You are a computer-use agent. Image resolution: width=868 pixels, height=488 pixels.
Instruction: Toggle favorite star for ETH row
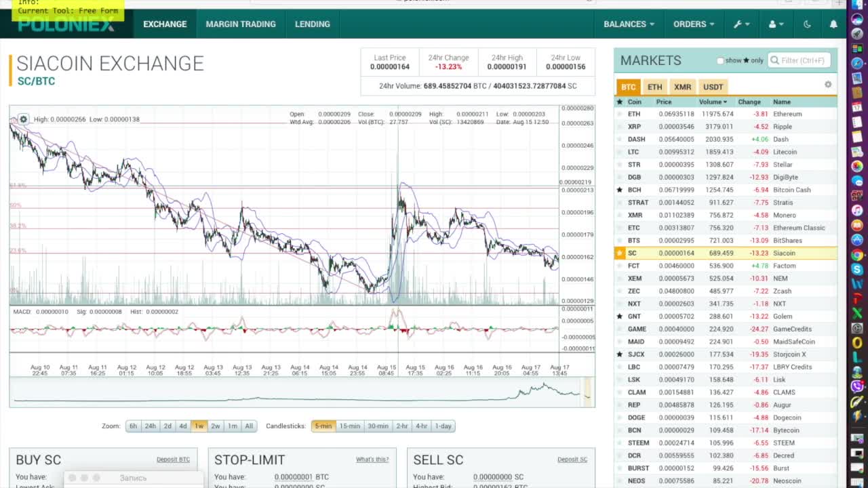click(619, 114)
